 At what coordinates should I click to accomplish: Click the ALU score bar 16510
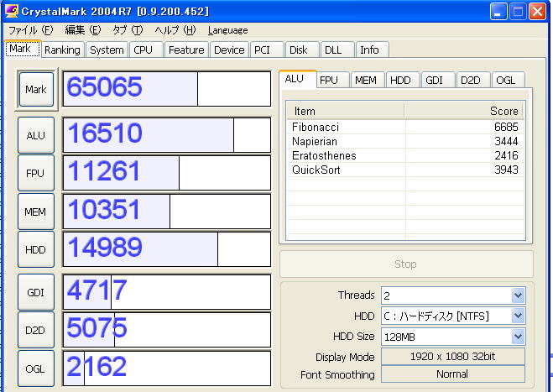coord(166,135)
